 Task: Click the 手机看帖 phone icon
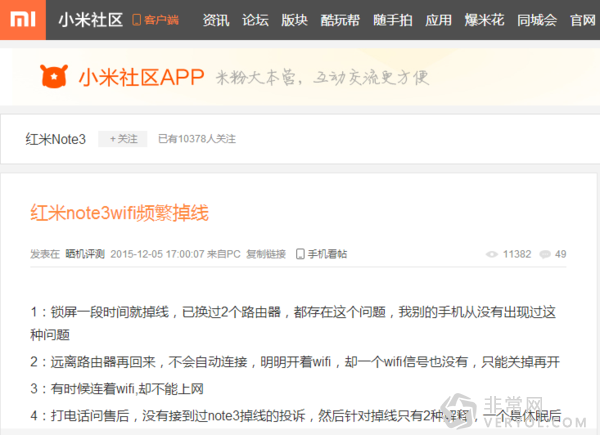coord(300,254)
